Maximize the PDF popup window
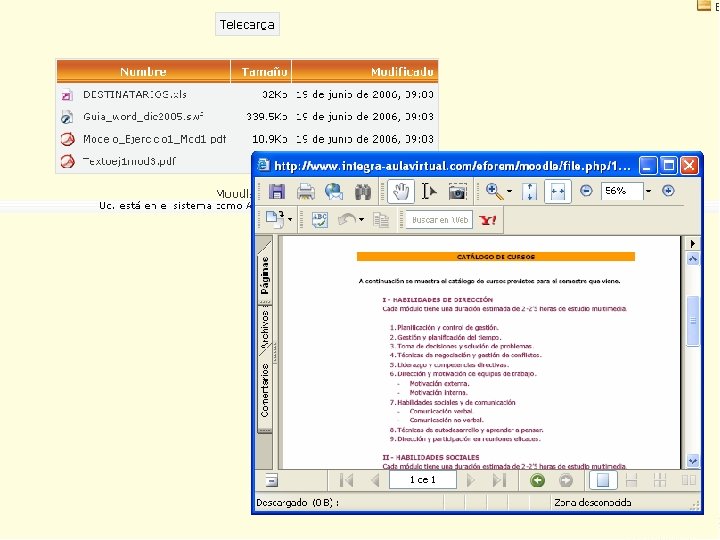Viewport: 720px width, 540px height. 668,165
